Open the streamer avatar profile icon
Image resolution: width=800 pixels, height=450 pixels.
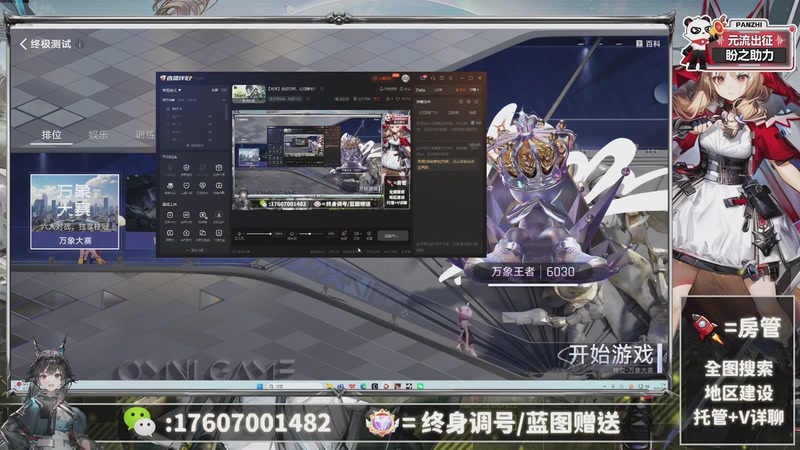[x=406, y=78]
